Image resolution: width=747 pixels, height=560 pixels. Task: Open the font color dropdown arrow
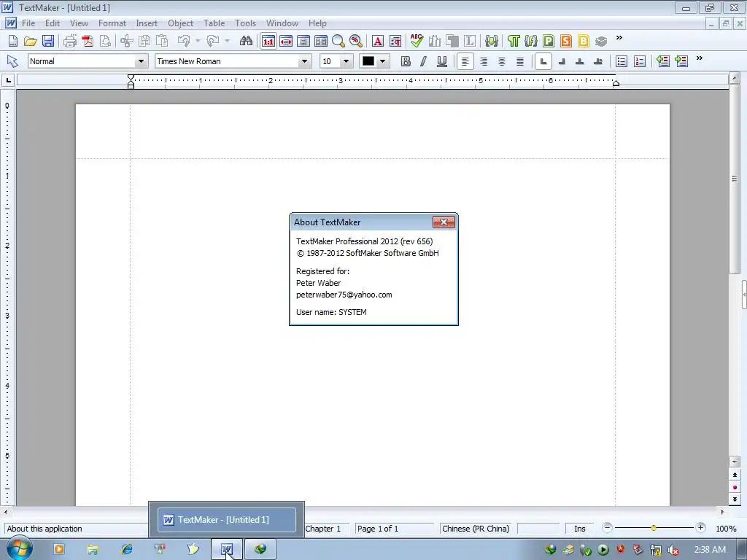382,61
